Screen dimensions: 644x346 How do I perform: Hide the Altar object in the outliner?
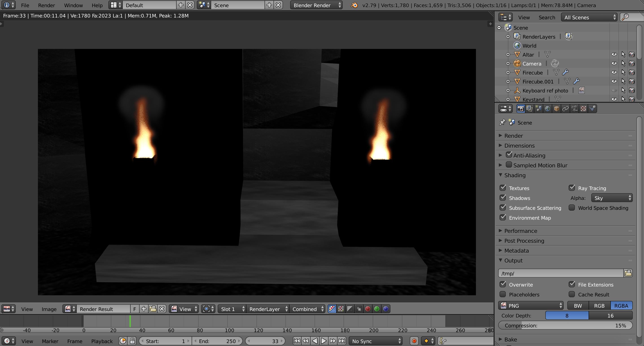click(614, 54)
